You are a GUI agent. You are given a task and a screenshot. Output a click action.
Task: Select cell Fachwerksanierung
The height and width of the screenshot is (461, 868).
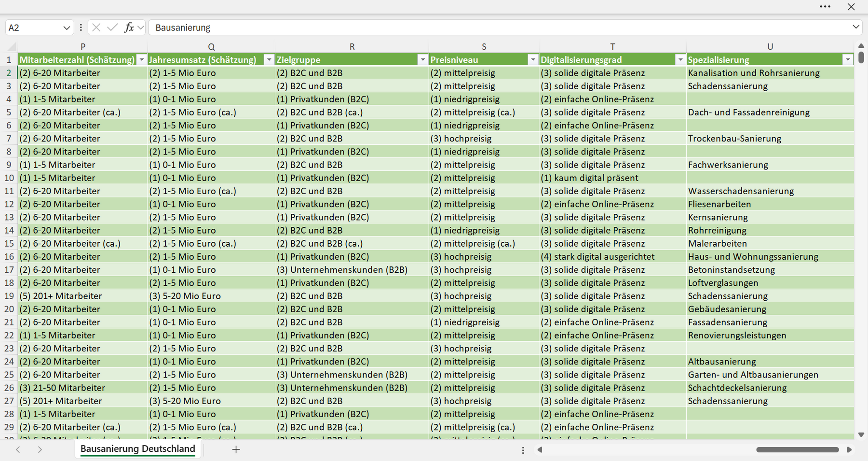tap(770, 165)
